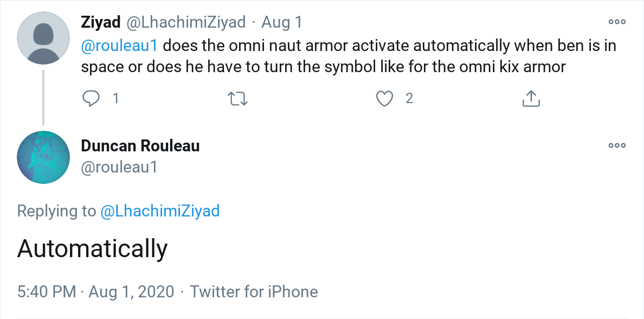Open more options on Duncan Rouleau's tweet

pos(617,145)
